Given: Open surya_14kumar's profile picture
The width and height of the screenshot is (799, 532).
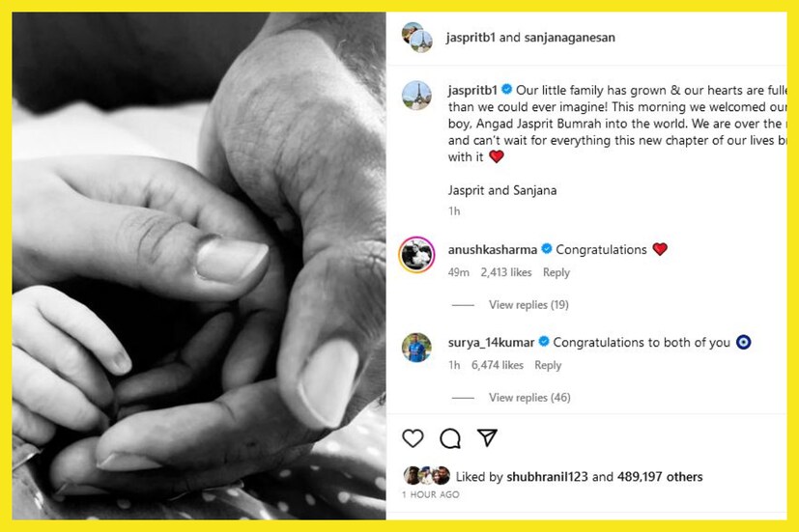Looking at the screenshot, I should (x=416, y=348).
